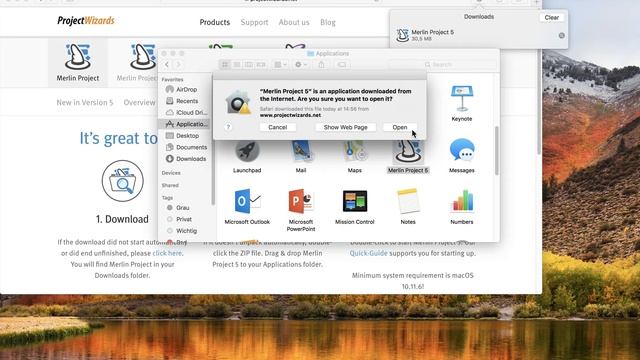Open About us on ProjectWizards site
The width and height of the screenshot is (640, 360).
(x=294, y=22)
